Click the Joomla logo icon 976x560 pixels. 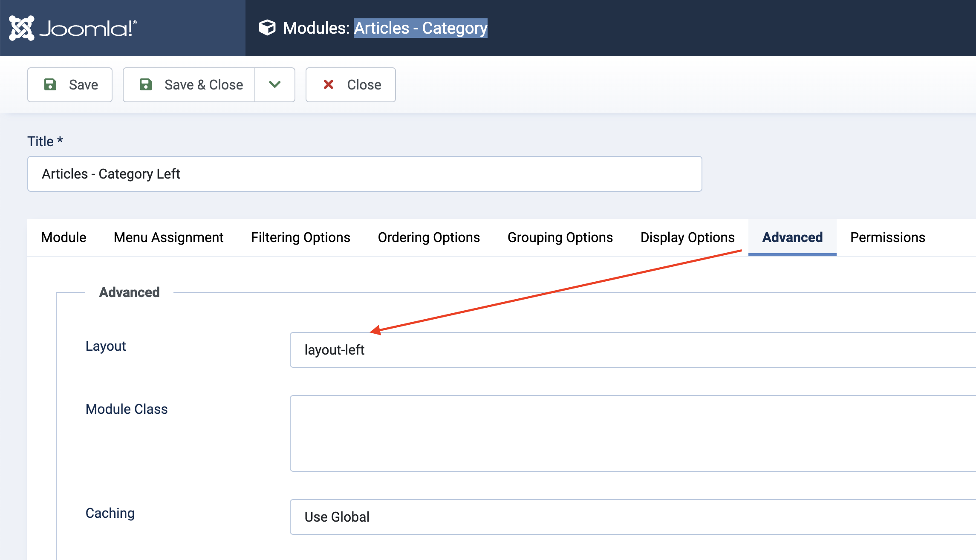22,28
